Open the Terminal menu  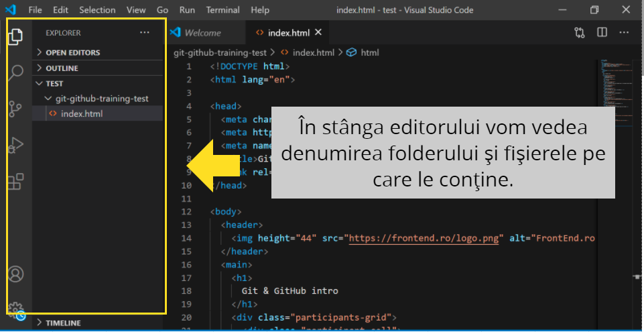click(x=223, y=10)
